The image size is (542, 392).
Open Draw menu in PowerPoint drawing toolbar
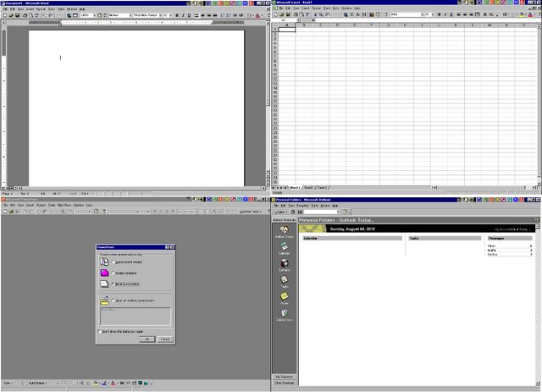8,383
